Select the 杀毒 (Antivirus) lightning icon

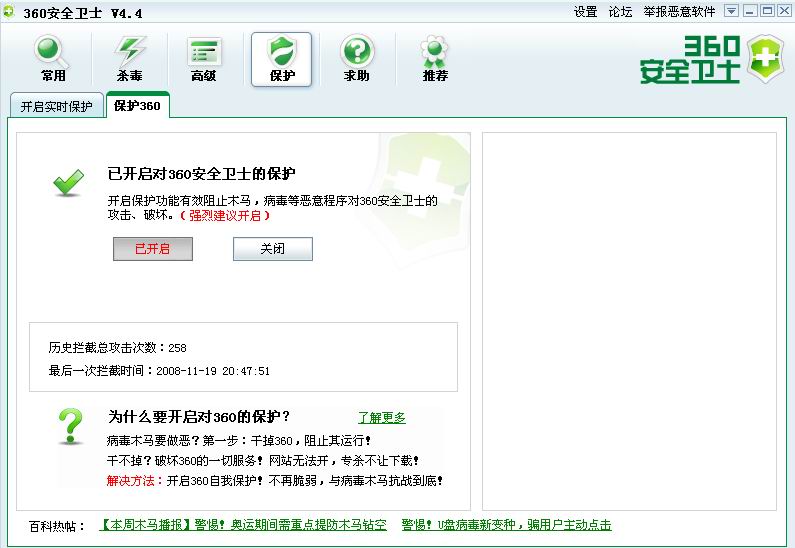[x=129, y=58]
